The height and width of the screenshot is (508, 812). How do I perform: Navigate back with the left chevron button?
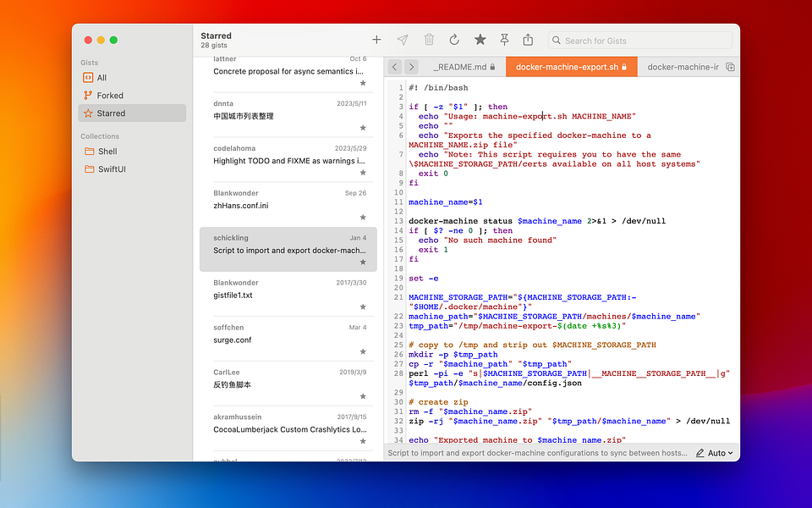(x=394, y=66)
